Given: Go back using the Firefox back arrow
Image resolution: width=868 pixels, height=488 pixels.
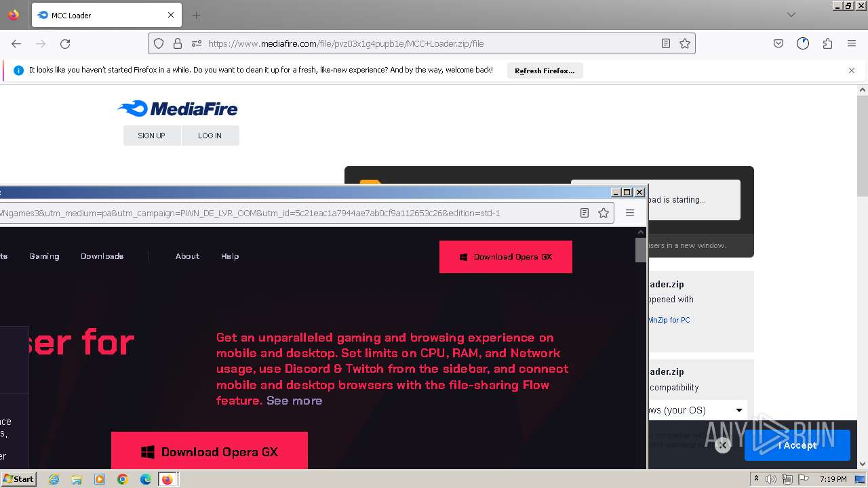Looking at the screenshot, I should point(16,43).
